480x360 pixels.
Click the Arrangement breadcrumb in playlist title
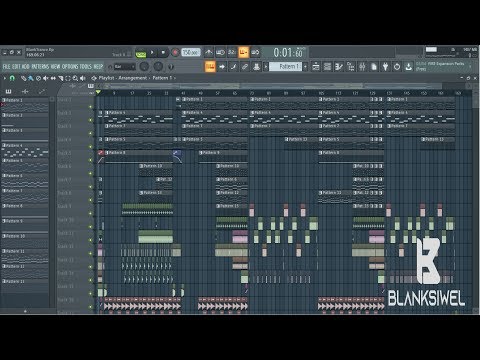tap(133, 78)
